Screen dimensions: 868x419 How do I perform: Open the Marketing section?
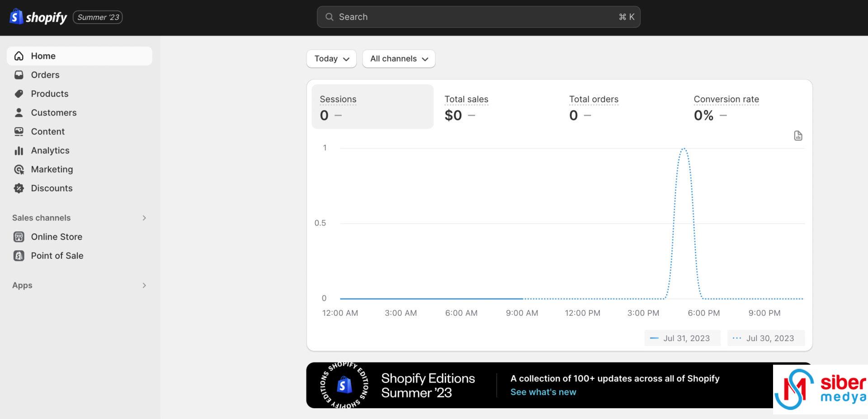click(x=80, y=170)
